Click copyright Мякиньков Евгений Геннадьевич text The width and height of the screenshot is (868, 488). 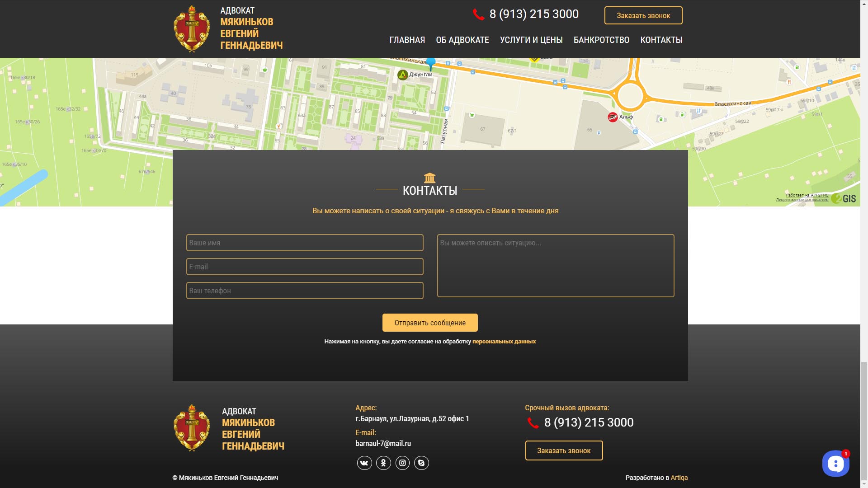pos(225,478)
